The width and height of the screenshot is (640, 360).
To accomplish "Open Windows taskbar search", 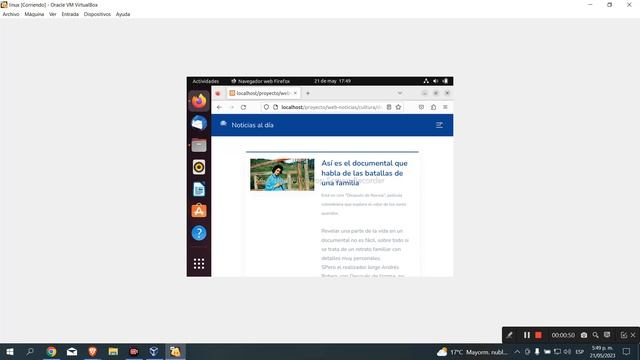I will click(30, 351).
